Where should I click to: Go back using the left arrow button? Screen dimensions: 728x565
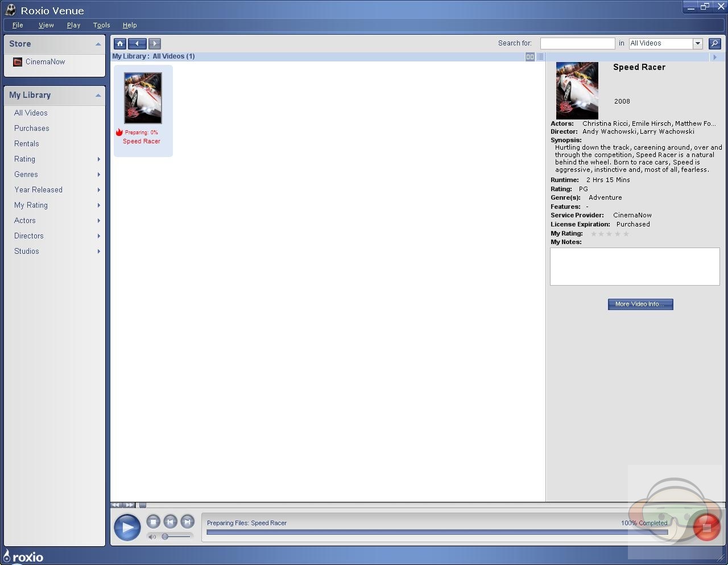tap(137, 44)
